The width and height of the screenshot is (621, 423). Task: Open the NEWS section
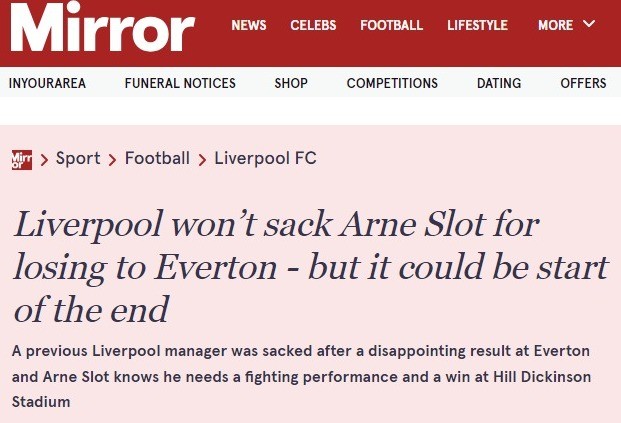pos(249,26)
